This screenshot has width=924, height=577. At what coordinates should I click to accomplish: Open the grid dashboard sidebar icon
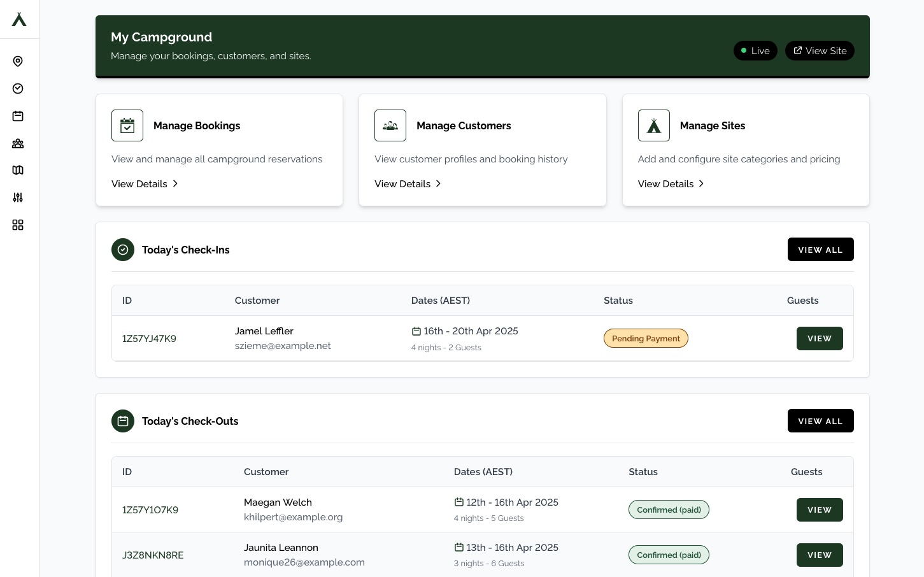coord(18,225)
